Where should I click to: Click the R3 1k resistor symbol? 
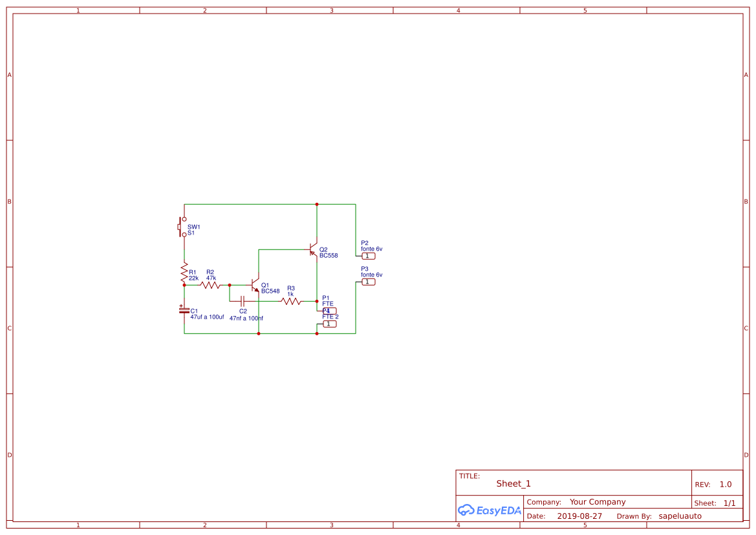tap(291, 301)
